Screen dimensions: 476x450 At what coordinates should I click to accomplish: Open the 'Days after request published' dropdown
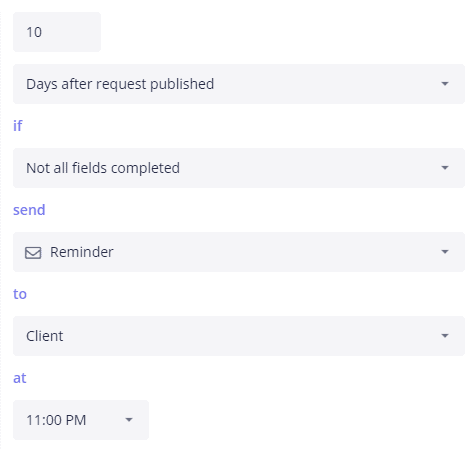[x=239, y=84]
